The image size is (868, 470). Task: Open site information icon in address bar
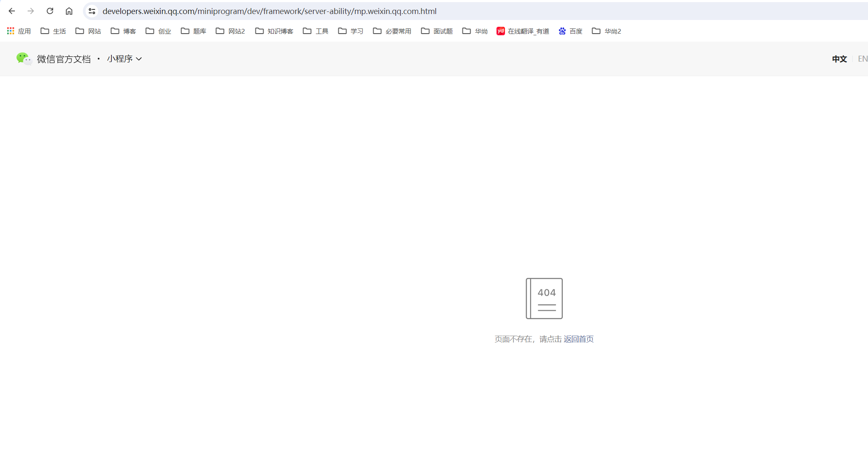tap(92, 11)
